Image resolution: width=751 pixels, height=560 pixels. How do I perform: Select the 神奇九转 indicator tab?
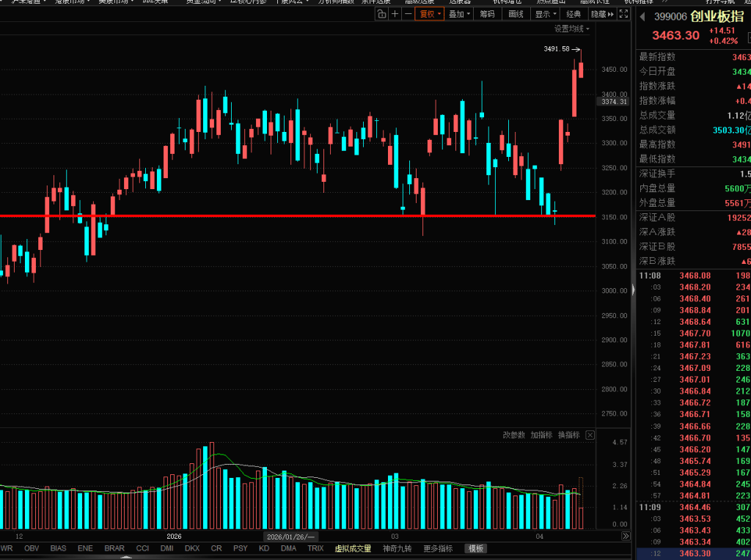click(x=398, y=548)
